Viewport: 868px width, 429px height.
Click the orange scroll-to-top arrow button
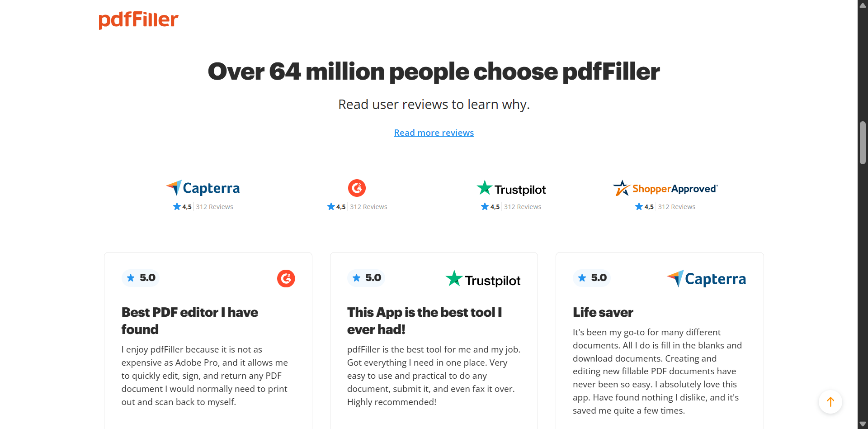tap(830, 402)
